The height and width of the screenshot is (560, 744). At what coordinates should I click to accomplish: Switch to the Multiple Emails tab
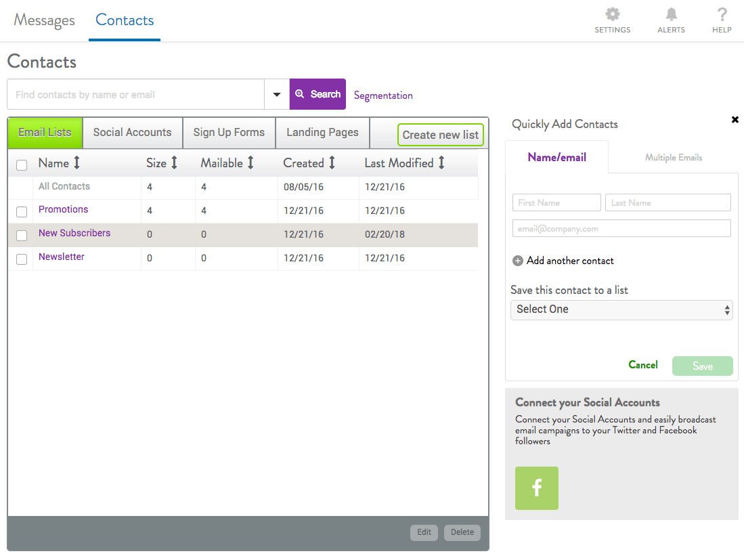[673, 158]
